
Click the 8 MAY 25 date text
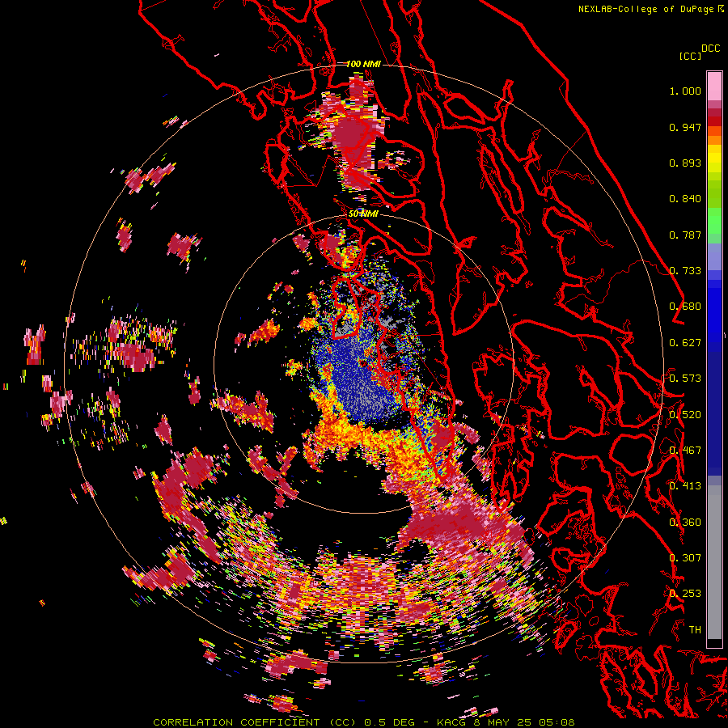pos(503,722)
